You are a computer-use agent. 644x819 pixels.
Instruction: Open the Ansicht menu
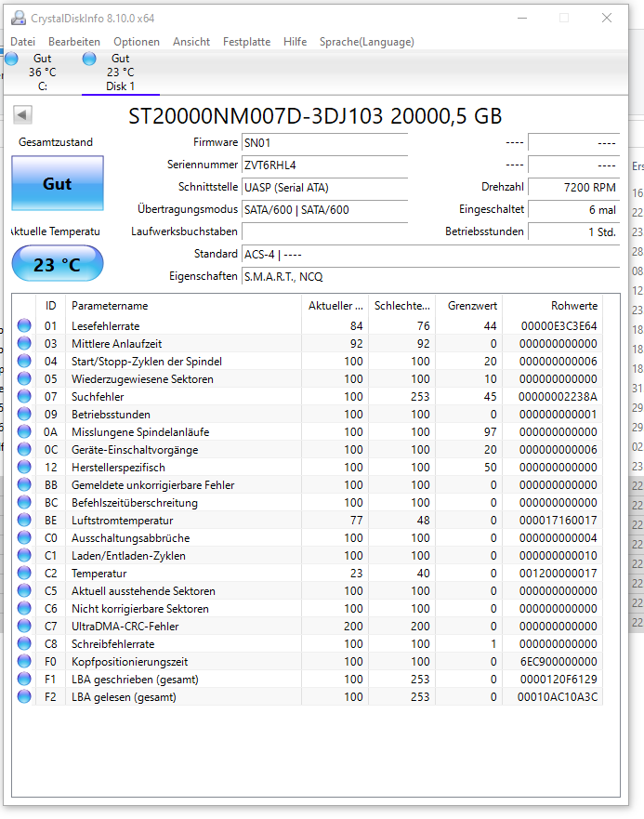[191, 42]
